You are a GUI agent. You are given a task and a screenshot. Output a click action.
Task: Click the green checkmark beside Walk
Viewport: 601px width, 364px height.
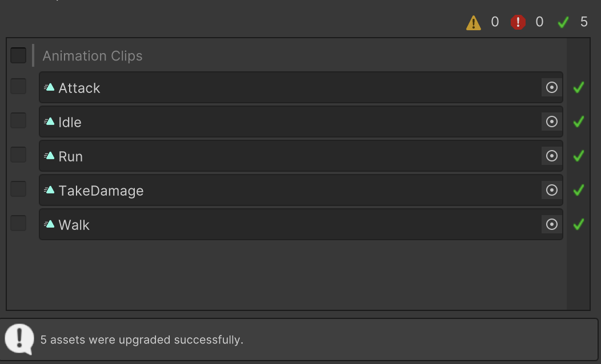click(578, 224)
